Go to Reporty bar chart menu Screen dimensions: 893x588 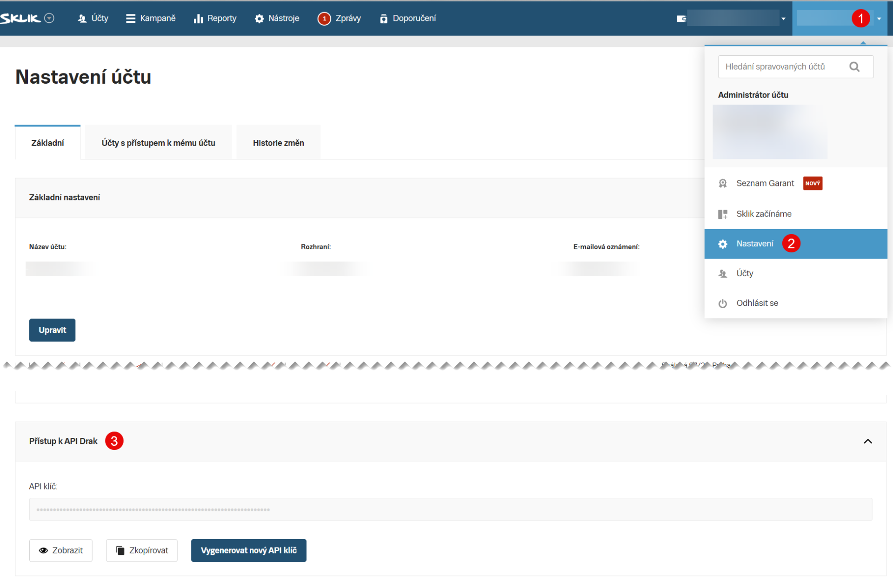[215, 18]
